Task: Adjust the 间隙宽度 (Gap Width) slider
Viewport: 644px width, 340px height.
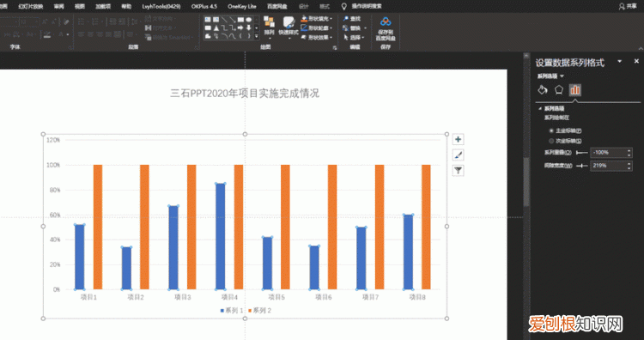Action: coord(582,166)
